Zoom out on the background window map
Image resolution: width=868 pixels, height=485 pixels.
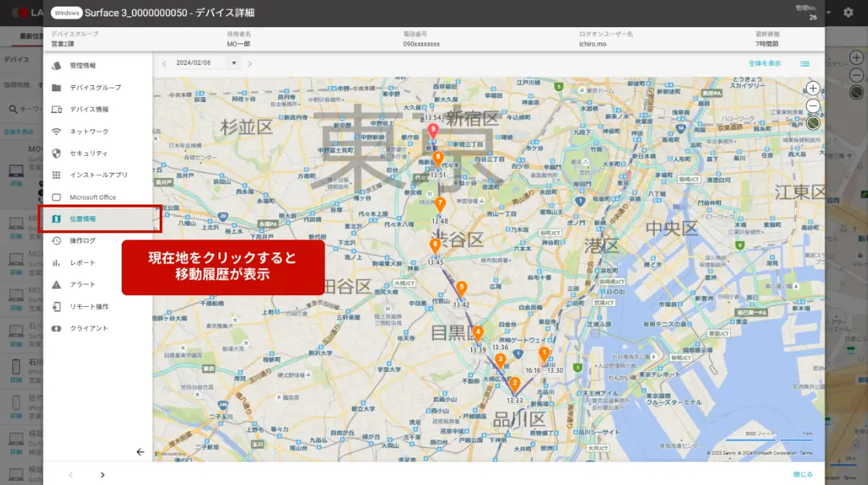[856, 74]
